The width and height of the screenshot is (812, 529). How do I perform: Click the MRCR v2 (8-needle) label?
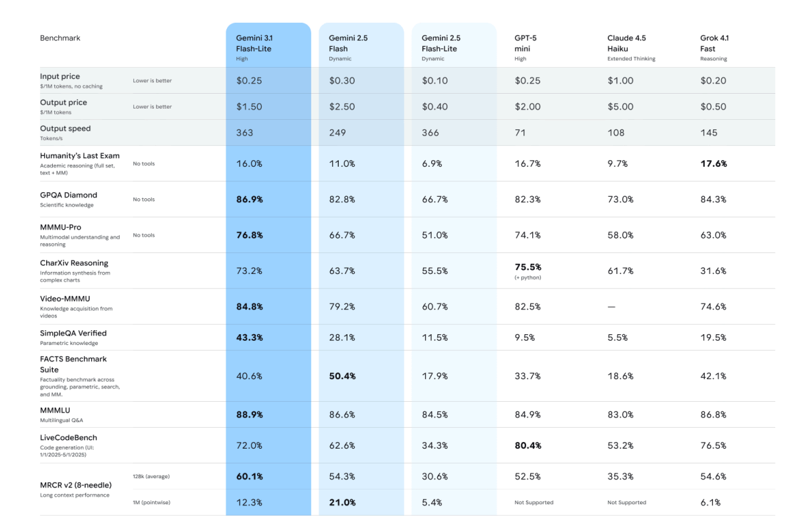[x=76, y=485]
